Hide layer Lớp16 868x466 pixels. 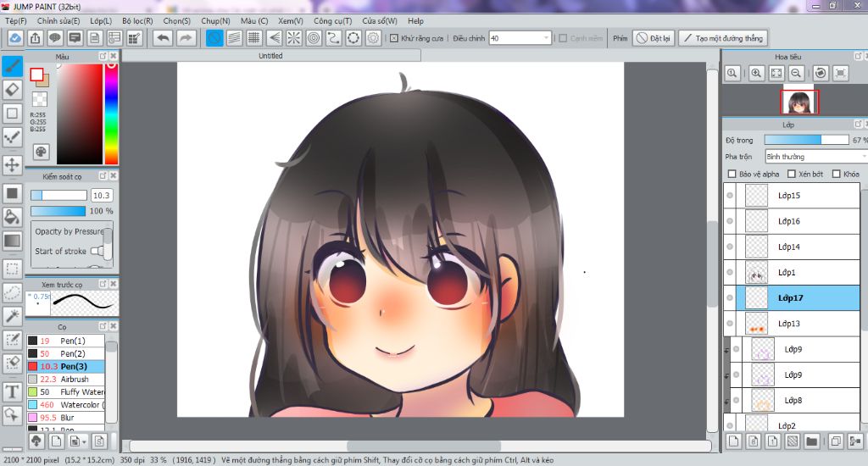[730, 221]
